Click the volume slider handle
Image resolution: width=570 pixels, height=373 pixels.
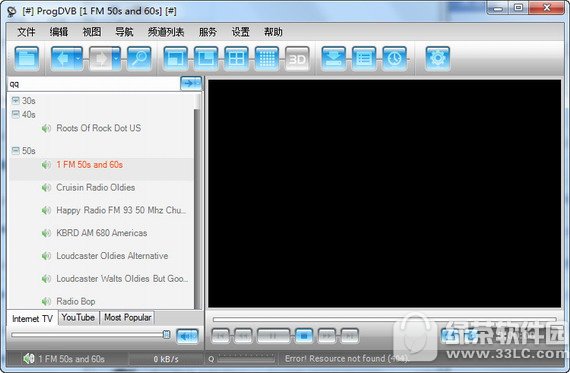(166, 334)
